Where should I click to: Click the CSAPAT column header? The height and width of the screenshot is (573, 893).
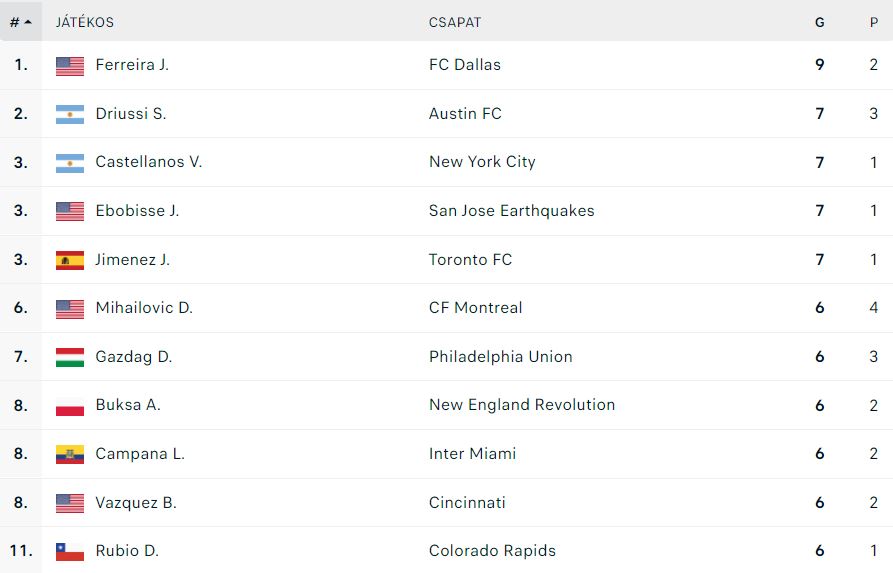[455, 23]
